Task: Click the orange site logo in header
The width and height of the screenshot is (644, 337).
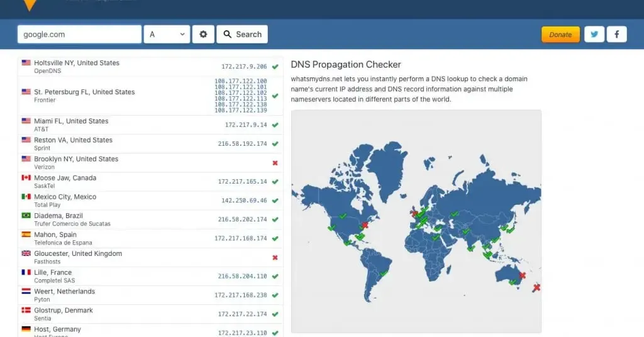Action: [30, 5]
